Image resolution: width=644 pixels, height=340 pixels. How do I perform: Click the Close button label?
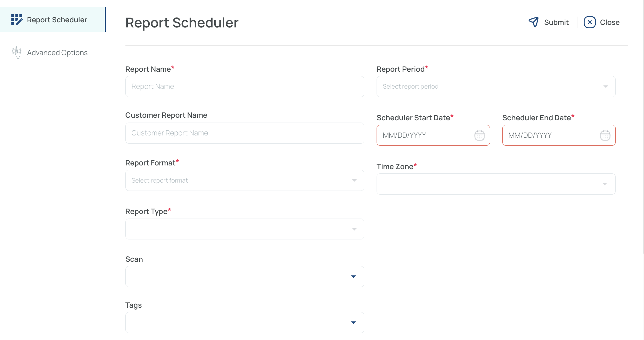(x=610, y=22)
